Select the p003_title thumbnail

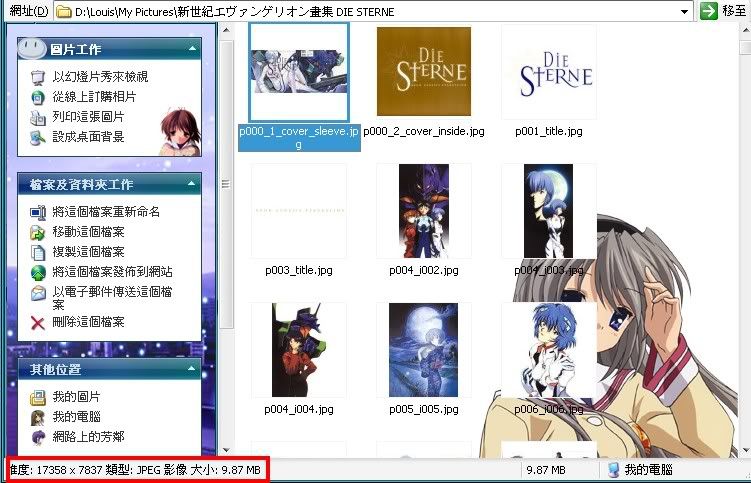click(299, 210)
